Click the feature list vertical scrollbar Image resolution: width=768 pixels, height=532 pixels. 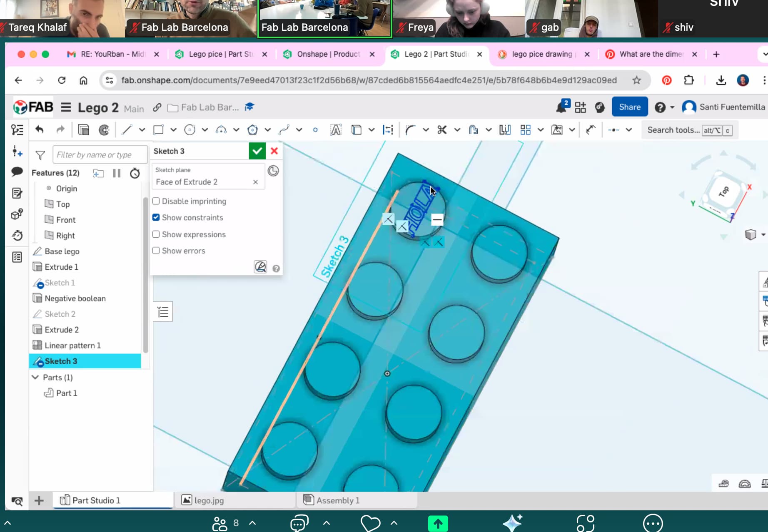pyautogui.click(x=145, y=275)
